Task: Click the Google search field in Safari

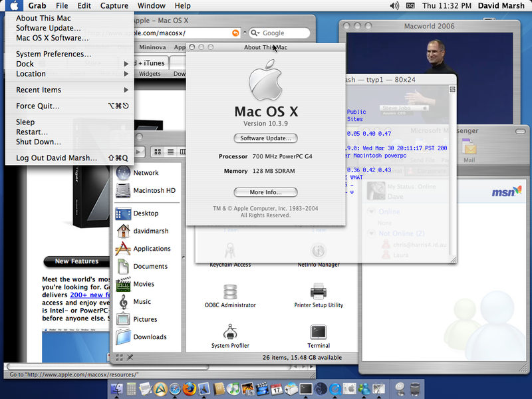Action: point(279,33)
